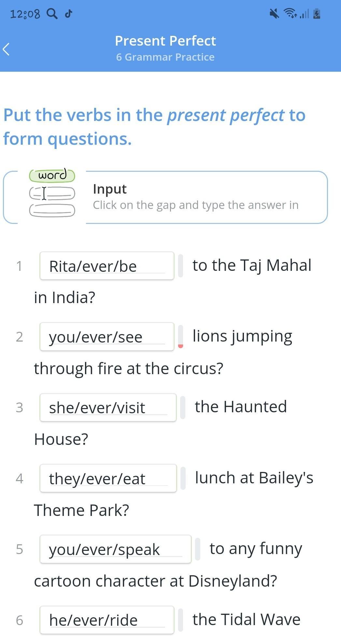
Task: Tap the you/ever/speak answer field
Action: pyautogui.click(x=115, y=549)
